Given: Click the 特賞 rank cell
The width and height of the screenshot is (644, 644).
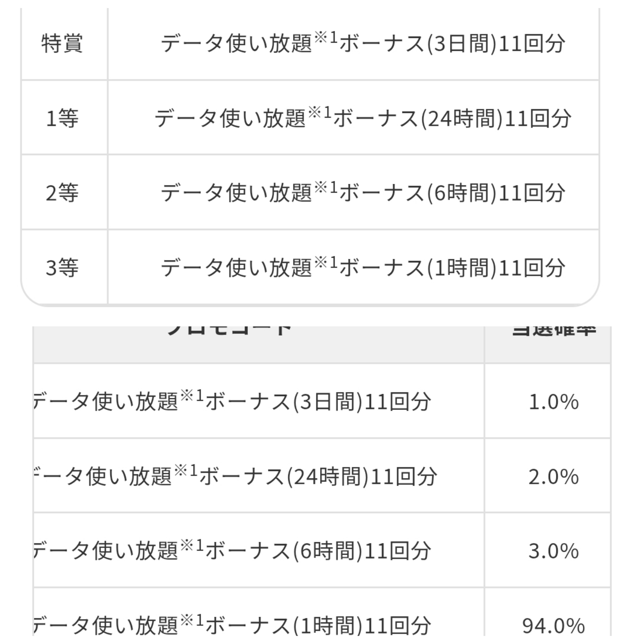Looking at the screenshot, I should coord(62,44).
